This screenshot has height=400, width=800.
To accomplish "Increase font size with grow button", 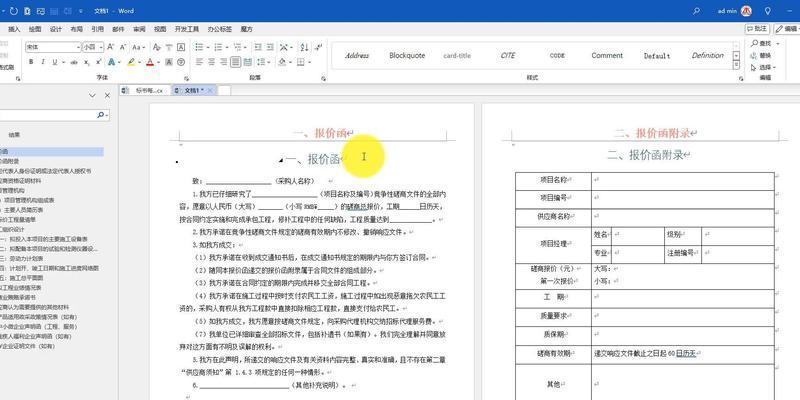I will [110, 47].
